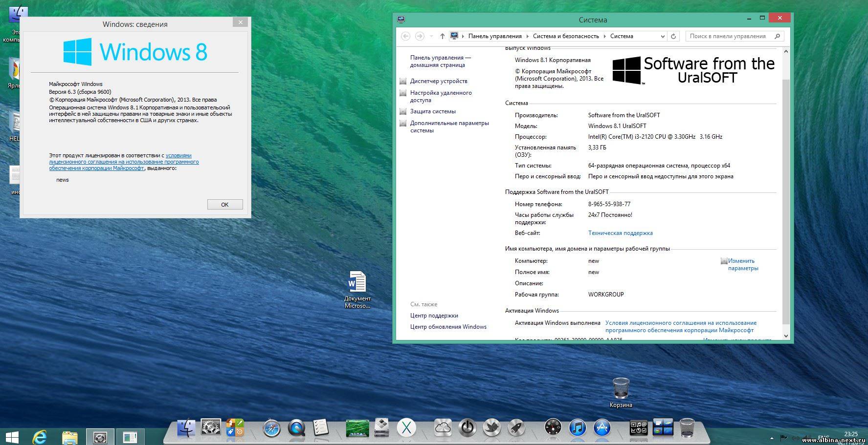
Task: Open Boot Camp drive icon in dock
Action: pyautogui.click(x=382, y=428)
